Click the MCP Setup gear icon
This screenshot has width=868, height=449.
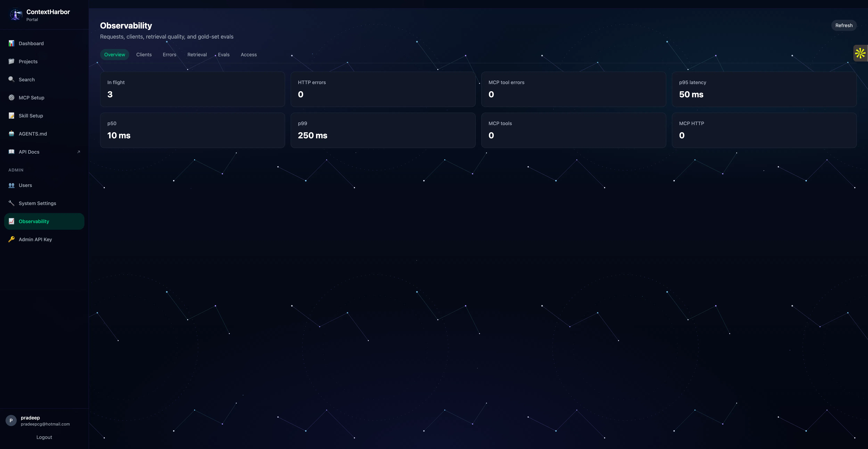click(11, 97)
